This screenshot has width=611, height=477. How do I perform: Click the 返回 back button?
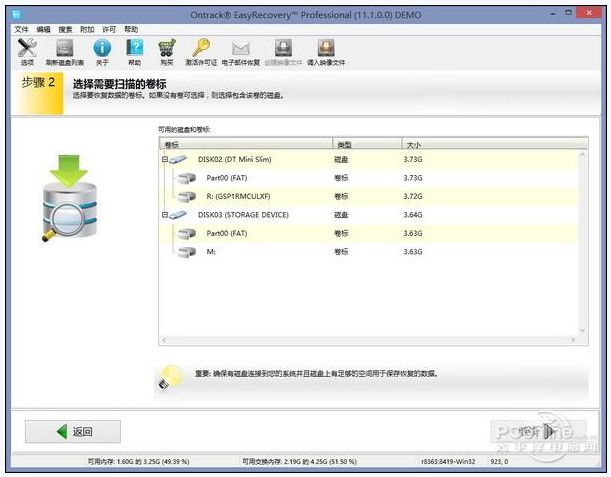[x=73, y=431]
